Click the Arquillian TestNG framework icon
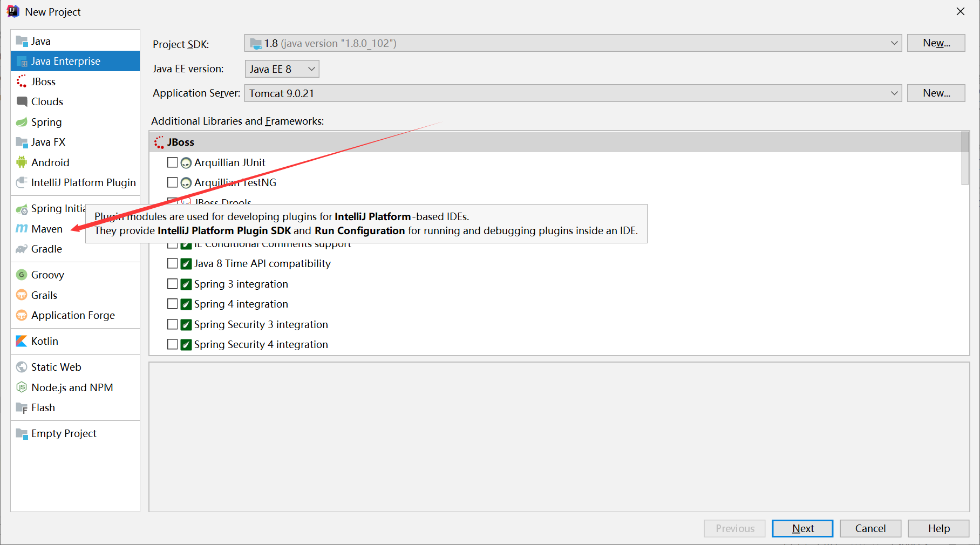The height and width of the screenshot is (545, 980). coord(186,183)
